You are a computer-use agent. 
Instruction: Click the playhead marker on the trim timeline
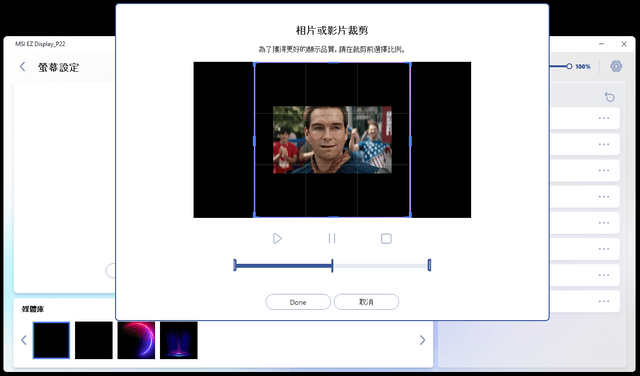point(332,265)
